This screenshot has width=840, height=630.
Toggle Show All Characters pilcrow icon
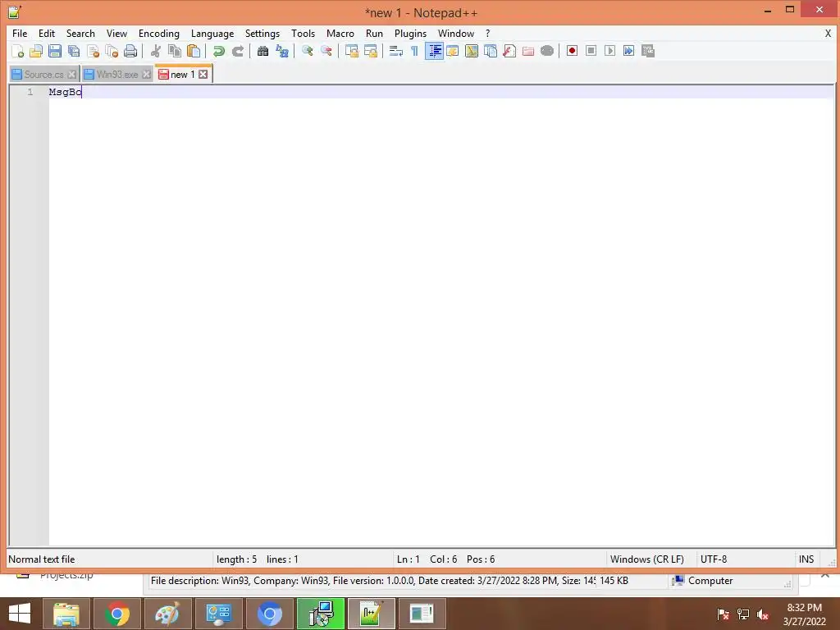coord(414,51)
